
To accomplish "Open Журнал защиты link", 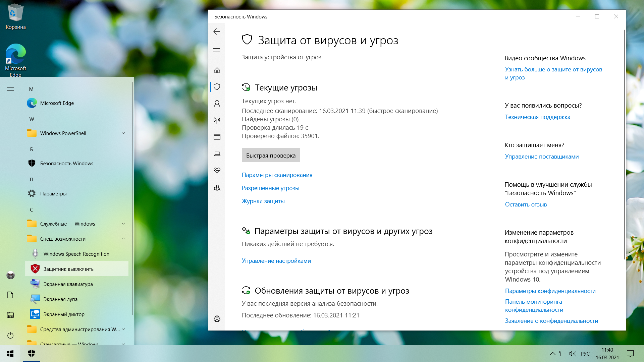I will [263, 201].
